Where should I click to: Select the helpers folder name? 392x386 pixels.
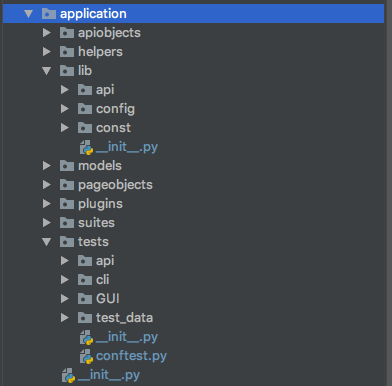point(100,52)
